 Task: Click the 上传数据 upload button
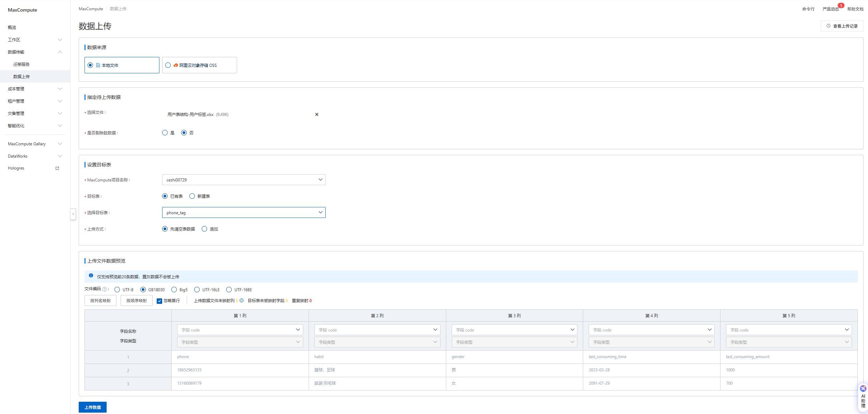click(x=93, y=407)
